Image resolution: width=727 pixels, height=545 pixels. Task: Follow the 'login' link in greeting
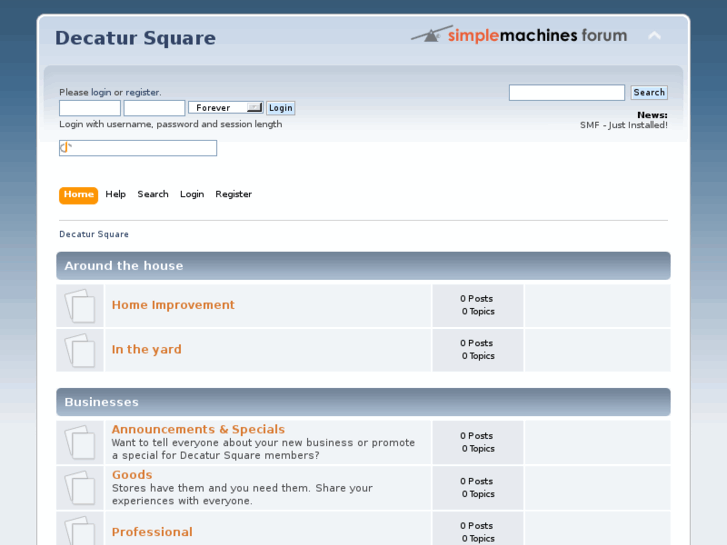click(x=101, y=92)
